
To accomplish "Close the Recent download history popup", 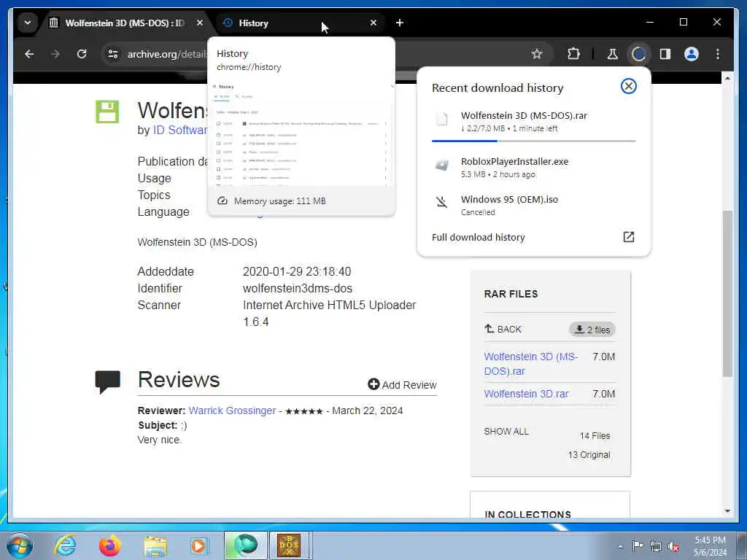I will 628,86.
